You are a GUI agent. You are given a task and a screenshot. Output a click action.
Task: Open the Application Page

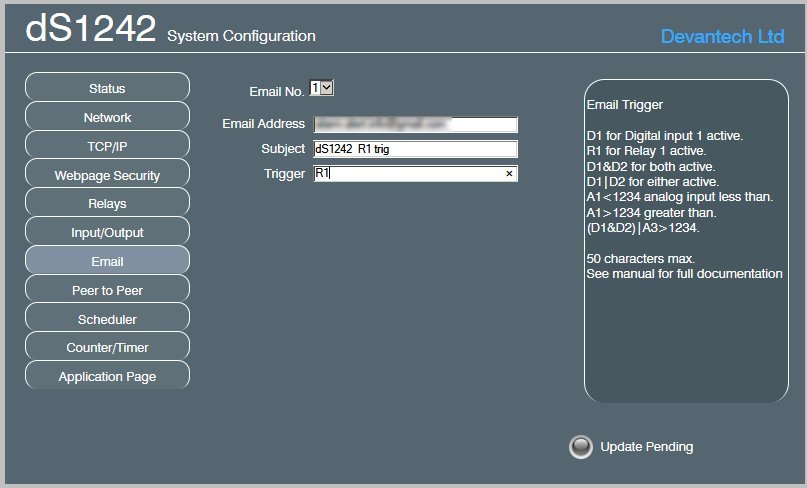(107, 376)
